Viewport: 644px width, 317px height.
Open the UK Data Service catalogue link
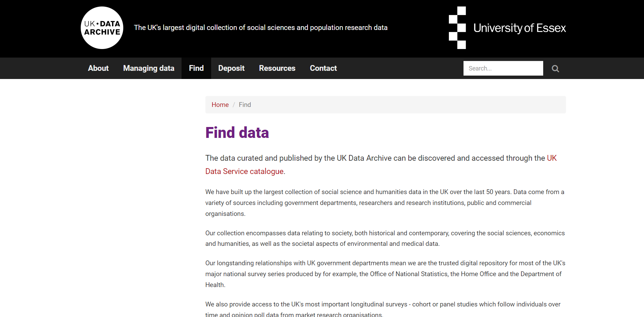point(244,172)
